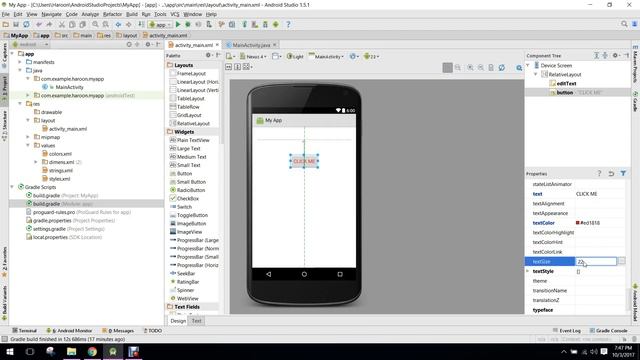Open the Build menu

(131, 14)
